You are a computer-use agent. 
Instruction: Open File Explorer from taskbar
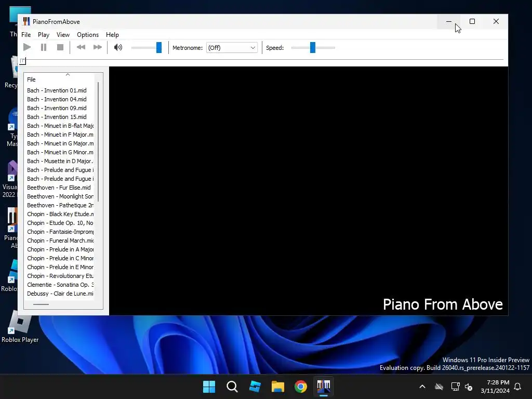278,387
